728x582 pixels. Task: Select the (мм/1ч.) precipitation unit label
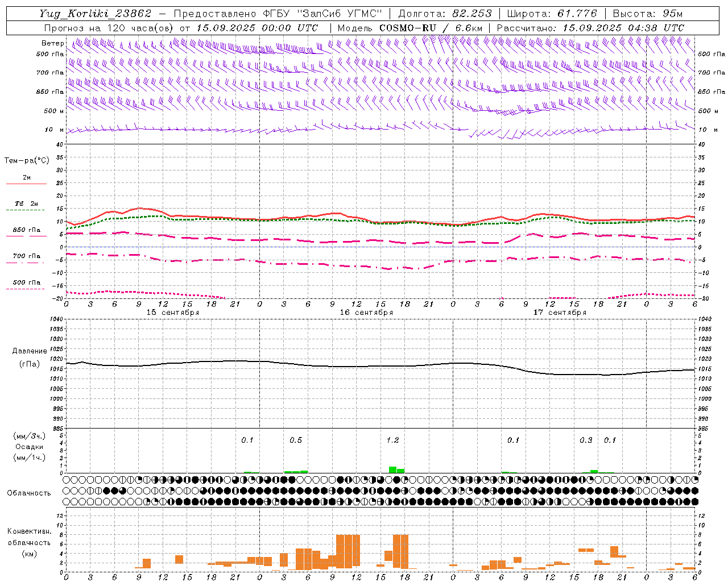click(30, 458)
